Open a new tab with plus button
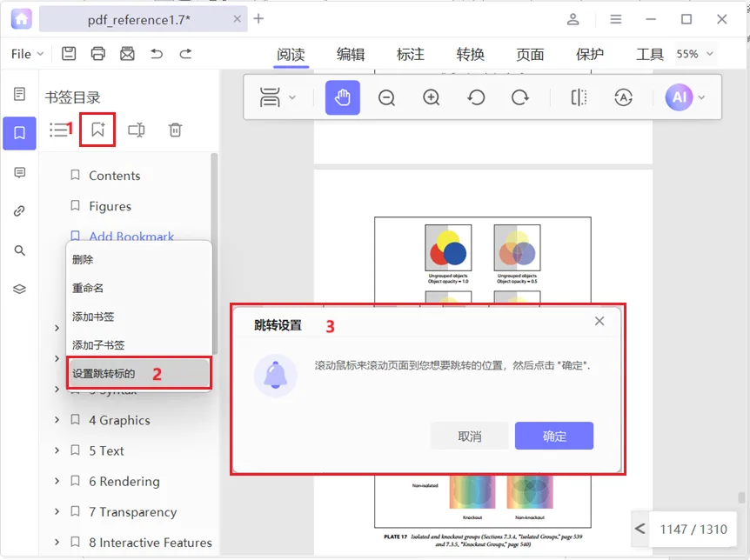This screenshot has width=750, height=560. click(258, 18)
